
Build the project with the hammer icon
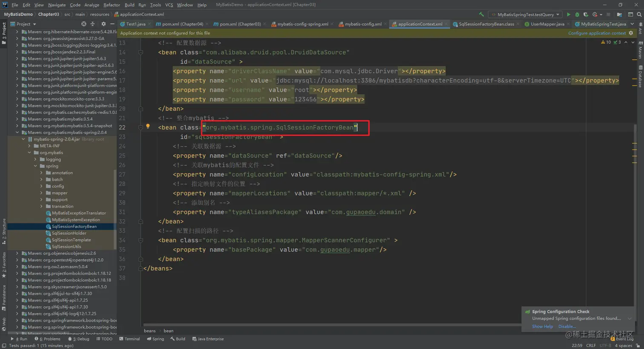coord(481,14)
